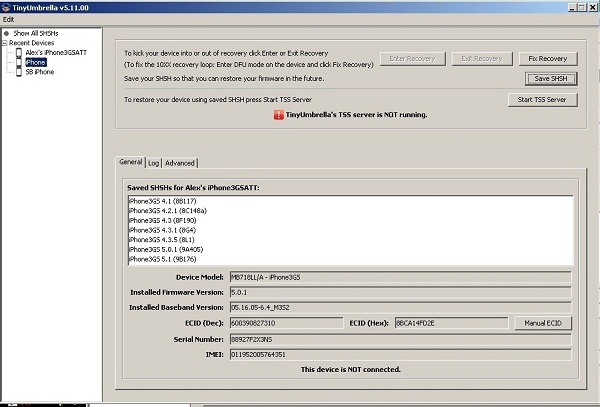Select saved SHSH iPhone3GS 4.1 (8B117)
Viewport: 600px width, 407px height.
coord(163,201)
